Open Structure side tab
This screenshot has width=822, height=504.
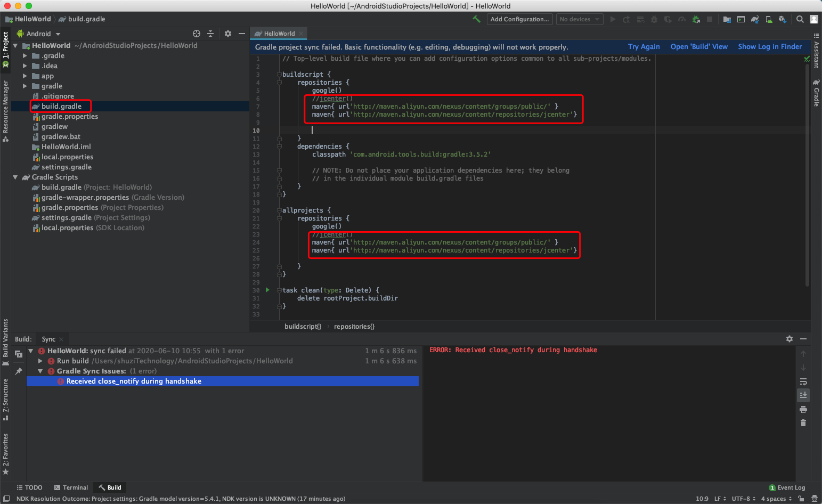click(x=6, y=400)
